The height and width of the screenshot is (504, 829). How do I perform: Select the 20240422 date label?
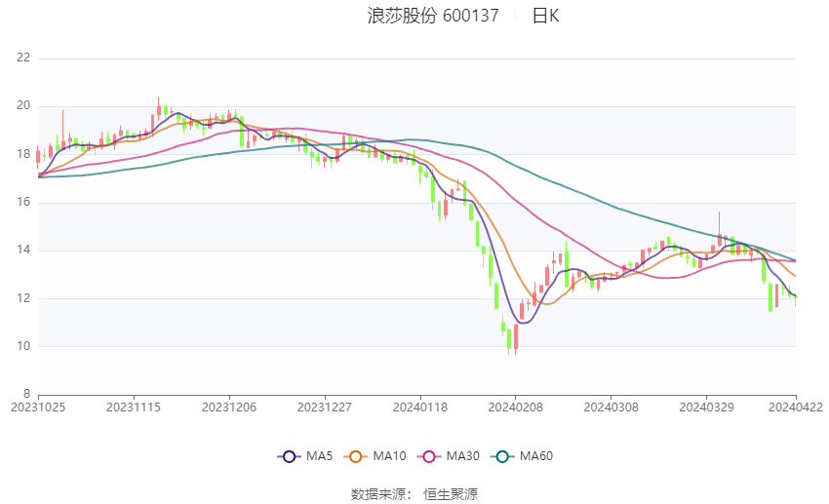point(795,406)
